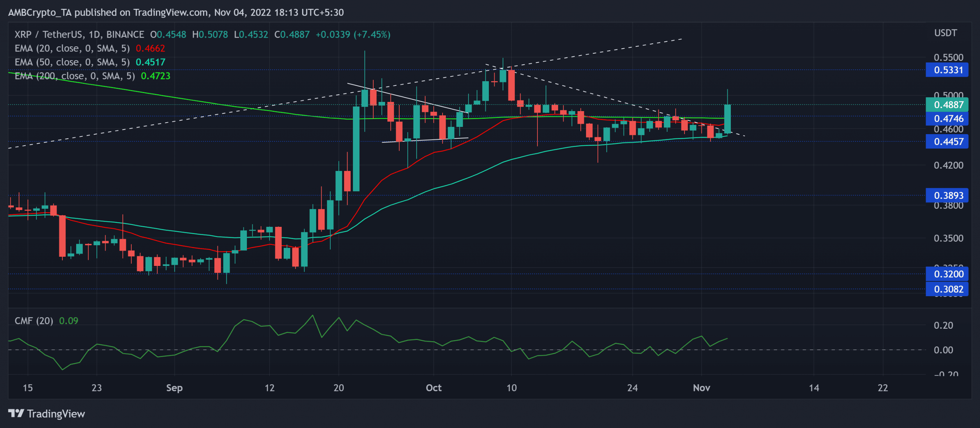Click the Oct date on time axis
The image size is (980, 428).
click(434, 388)
